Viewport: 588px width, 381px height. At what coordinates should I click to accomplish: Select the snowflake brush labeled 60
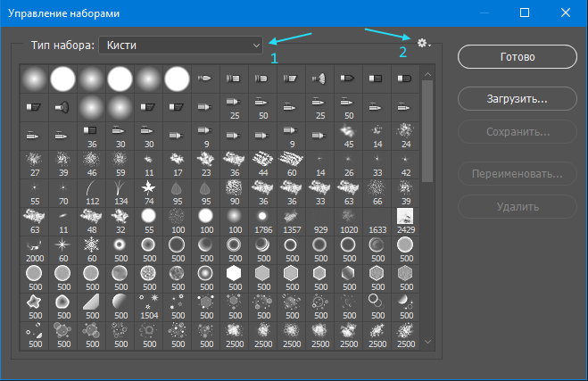(92, 250)
